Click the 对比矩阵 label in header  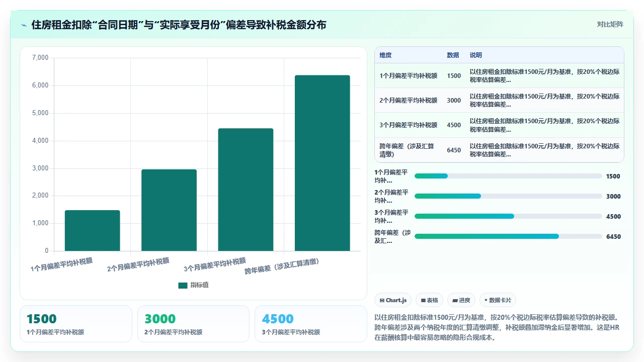(x=610, y=24)
